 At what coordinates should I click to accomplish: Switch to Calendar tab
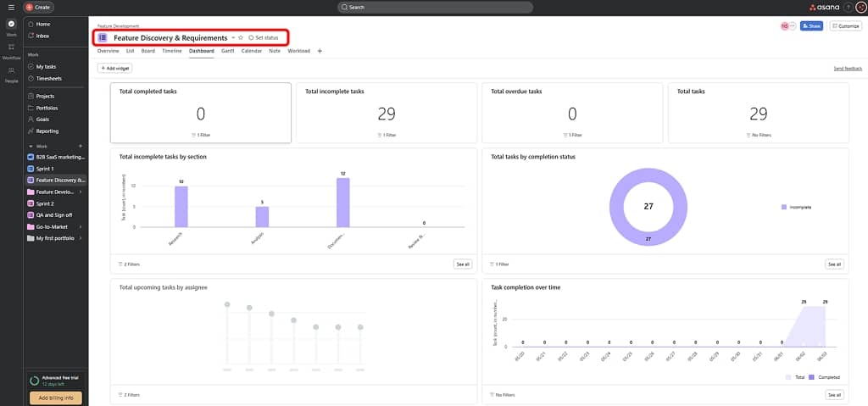click(251, 51)
